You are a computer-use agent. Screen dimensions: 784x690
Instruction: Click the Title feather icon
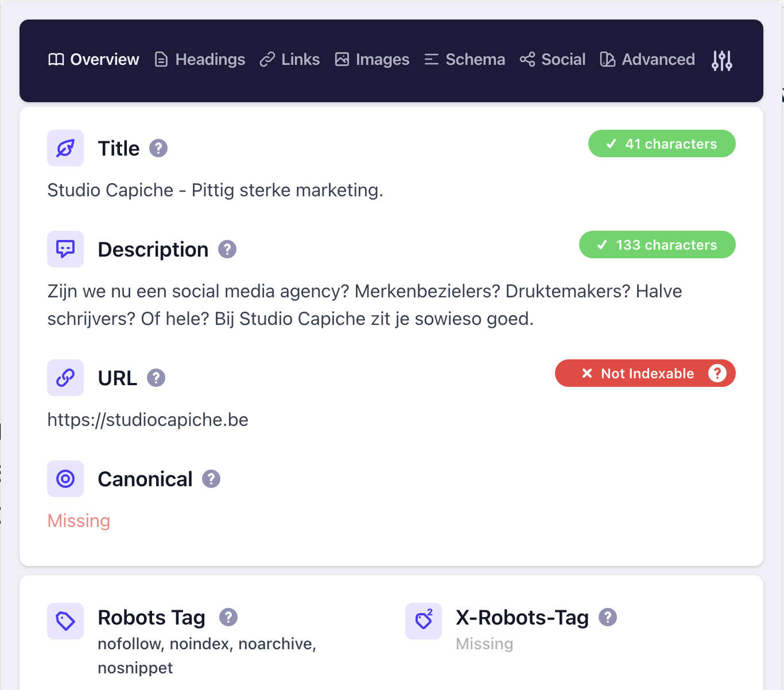(65, 148)
